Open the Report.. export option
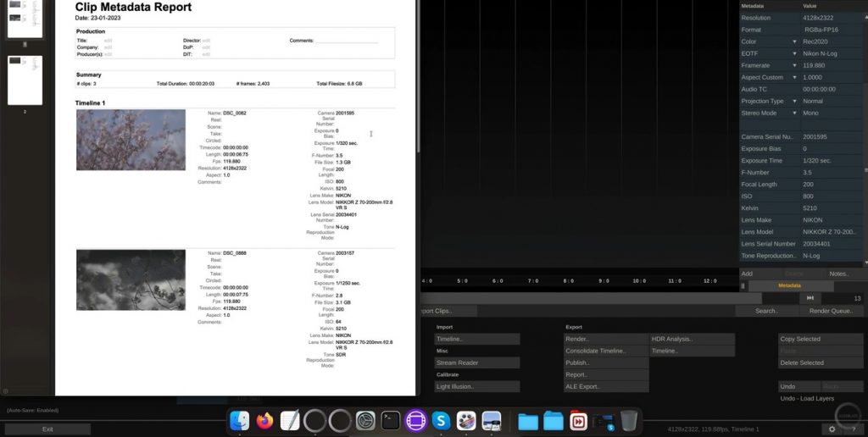The height and width of the screenshot is (437, 868). 605,374
